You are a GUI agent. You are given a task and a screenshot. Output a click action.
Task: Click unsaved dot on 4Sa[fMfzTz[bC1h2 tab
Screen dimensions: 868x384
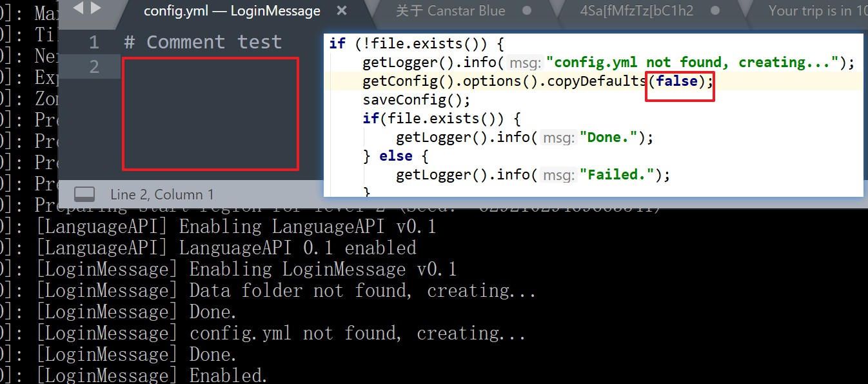tap(715, 11)
